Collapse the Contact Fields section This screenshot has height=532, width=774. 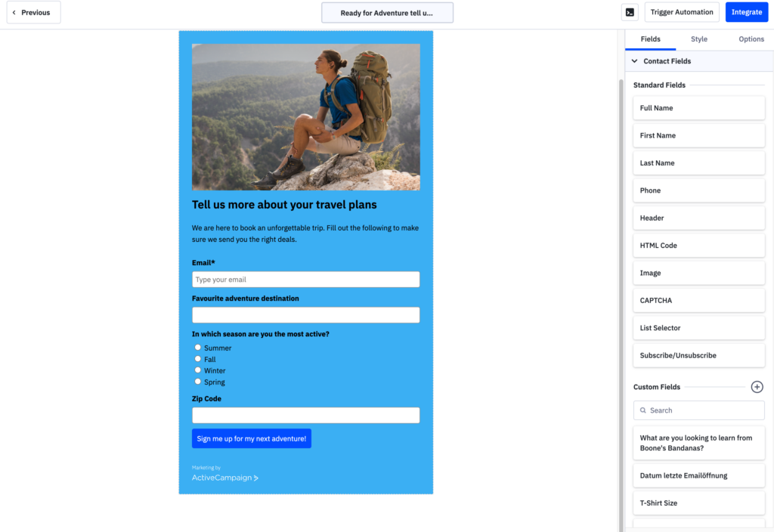click(x=635, y=60)
